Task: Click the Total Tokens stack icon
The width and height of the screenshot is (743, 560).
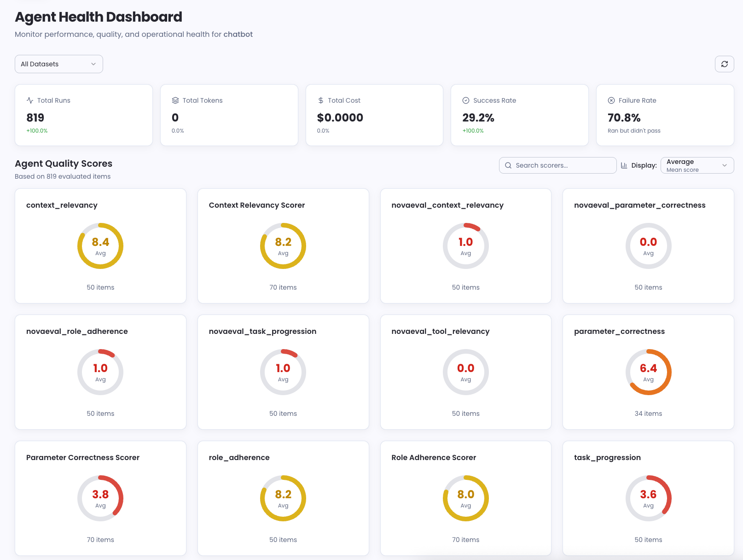Action: [175, 100]
